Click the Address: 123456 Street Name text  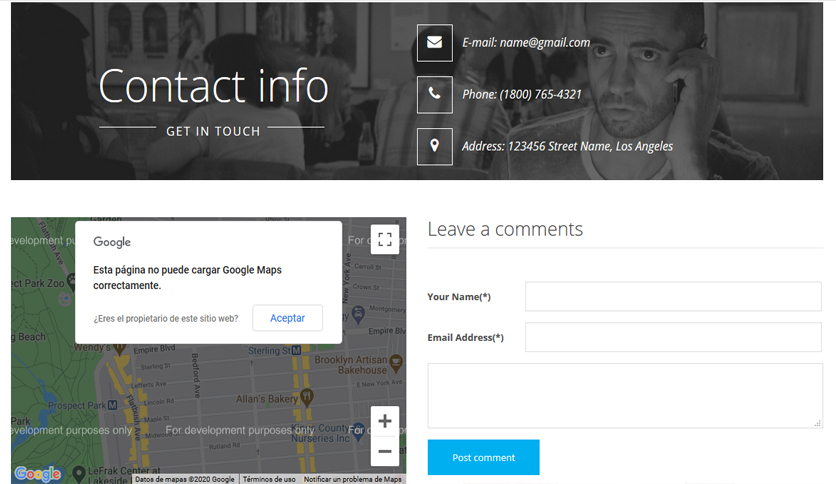[x=567, y=146]
